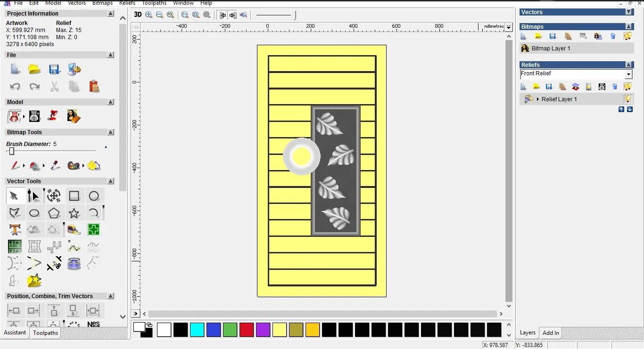The height and width of the screenshot is (349, 644).
Task: Pick the cyan color swatch
Action: (x=197, y=330)
